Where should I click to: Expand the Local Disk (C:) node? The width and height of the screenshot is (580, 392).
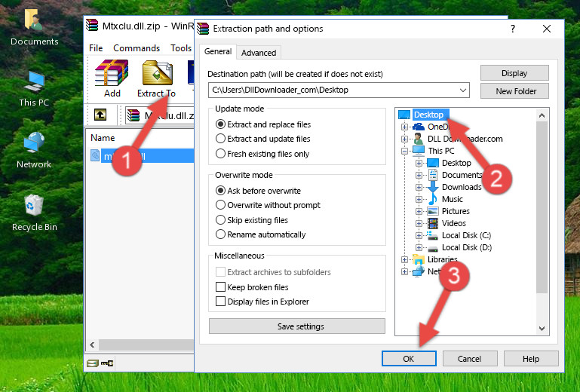click(x=419, y=235)
